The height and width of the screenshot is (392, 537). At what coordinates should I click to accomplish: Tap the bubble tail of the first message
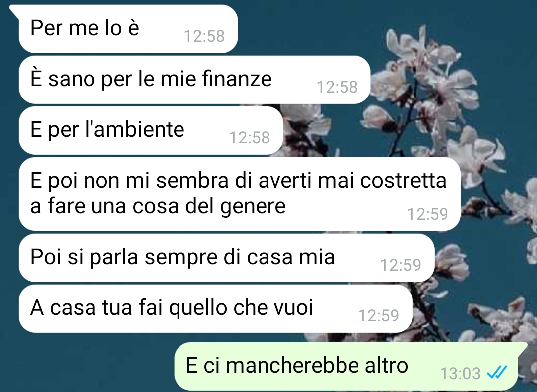[14, 10]
